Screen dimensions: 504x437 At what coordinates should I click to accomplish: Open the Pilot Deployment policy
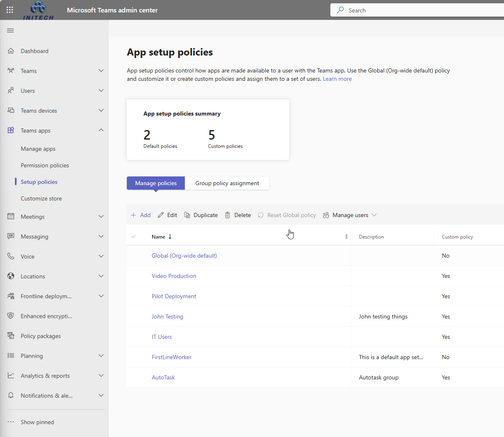pyautogui.click(x=174, y=296)
